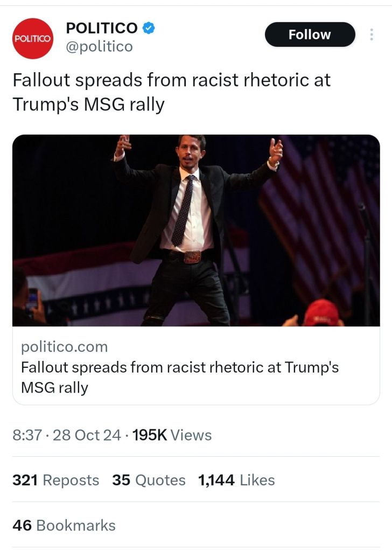
Task: Click the politico.com domain label
Action: 64,346
